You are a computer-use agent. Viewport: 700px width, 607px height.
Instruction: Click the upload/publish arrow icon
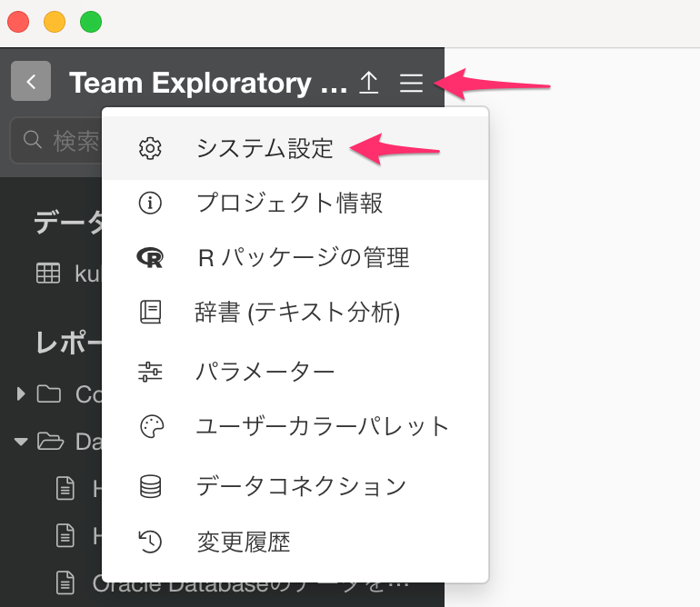(x=369, y=83)
